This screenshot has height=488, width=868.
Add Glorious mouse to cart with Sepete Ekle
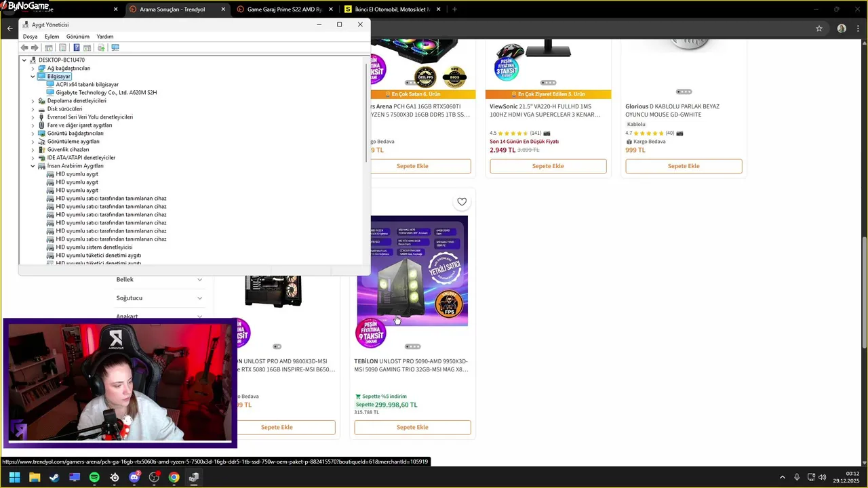684,166
